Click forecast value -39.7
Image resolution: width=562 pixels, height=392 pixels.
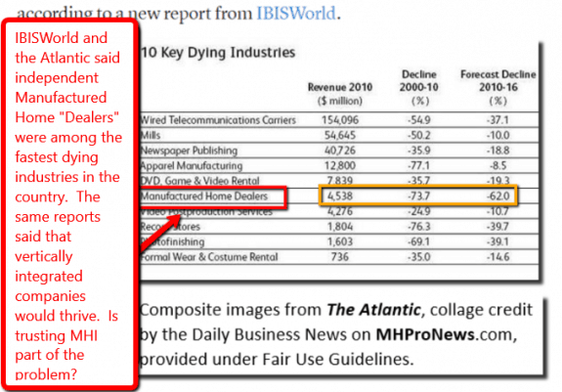[497, 227]
